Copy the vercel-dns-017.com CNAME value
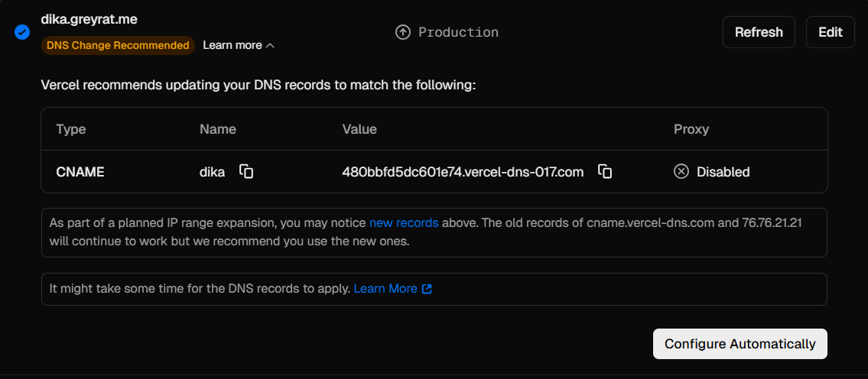Viewport: 868px width, 379px height. coord(605,172)
